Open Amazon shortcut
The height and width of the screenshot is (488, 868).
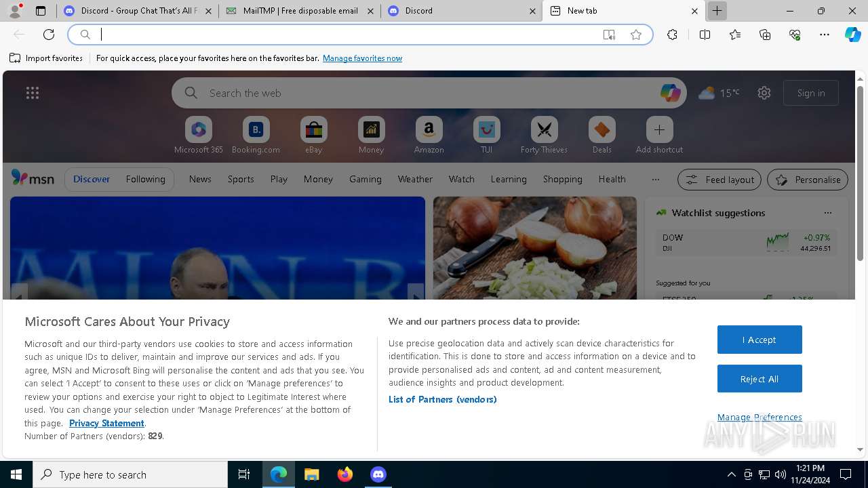click(429, 136)
